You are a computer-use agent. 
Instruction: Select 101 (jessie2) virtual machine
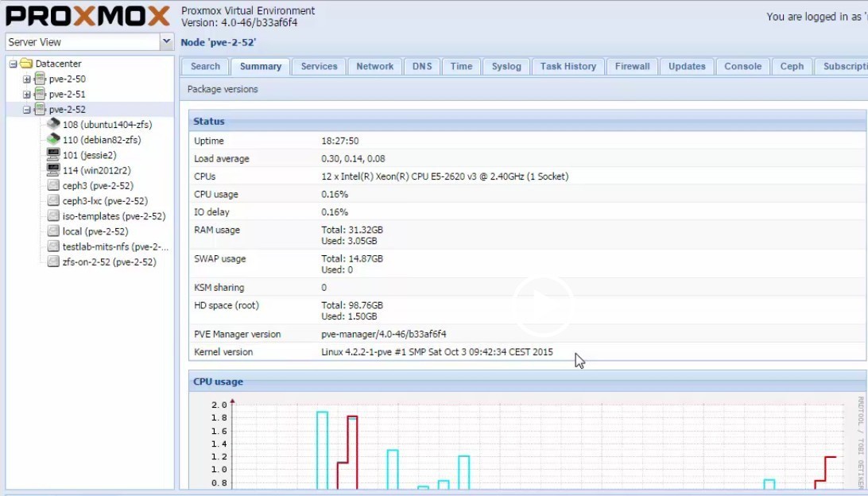pyautogui.click(x=89, y=156)
